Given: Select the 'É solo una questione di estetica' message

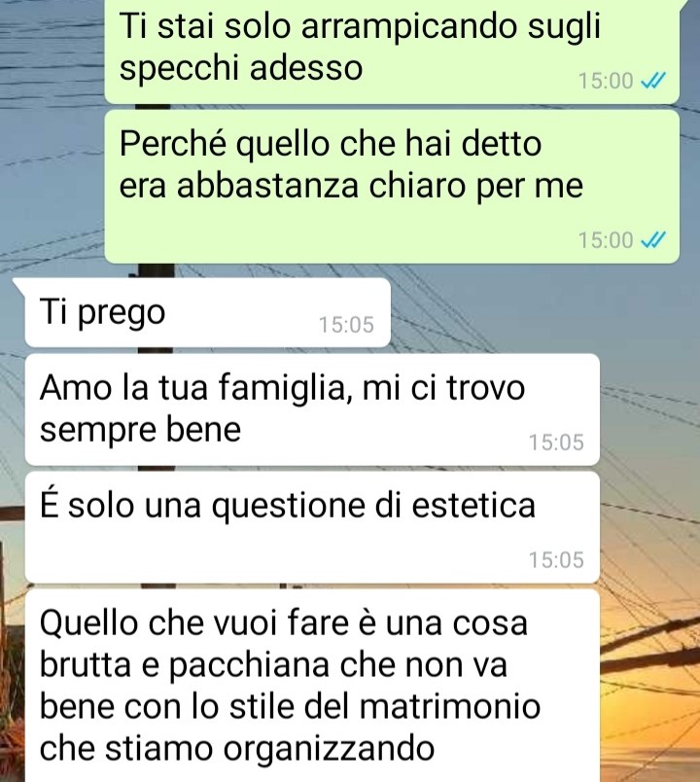Looking at the screenshot, I should tap(312, 527).
